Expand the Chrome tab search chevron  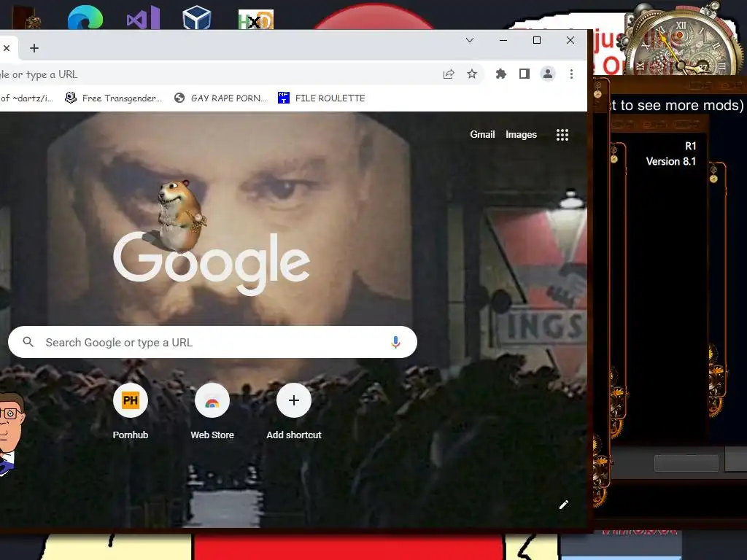(x=470, y=40)
